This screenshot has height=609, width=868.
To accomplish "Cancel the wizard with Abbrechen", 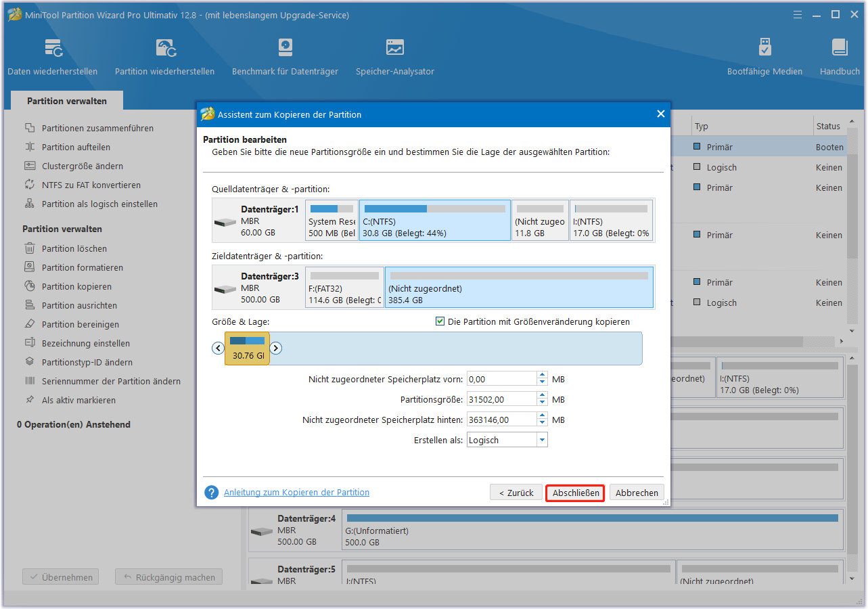I will point(637,493).
